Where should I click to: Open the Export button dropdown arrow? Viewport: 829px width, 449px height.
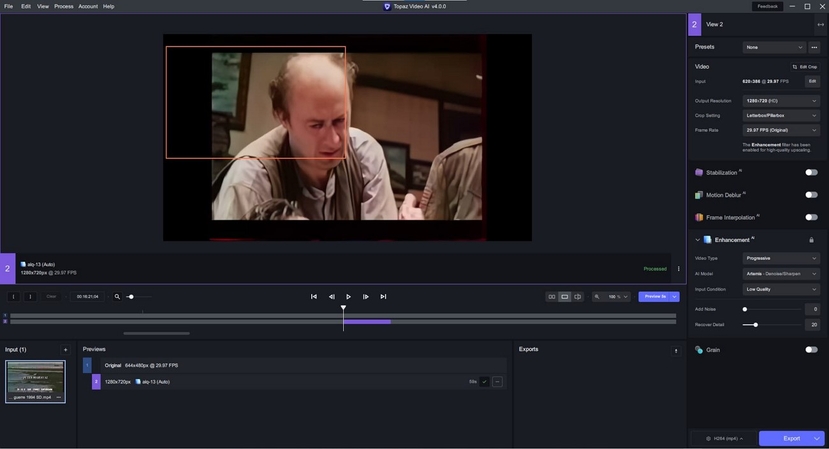pyautogui.click(x=817, y=438)
